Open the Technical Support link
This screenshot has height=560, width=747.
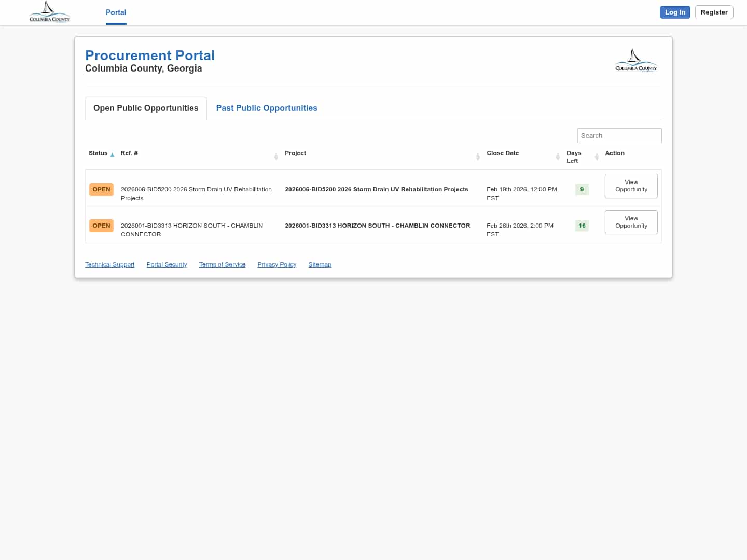click(109, 264)
